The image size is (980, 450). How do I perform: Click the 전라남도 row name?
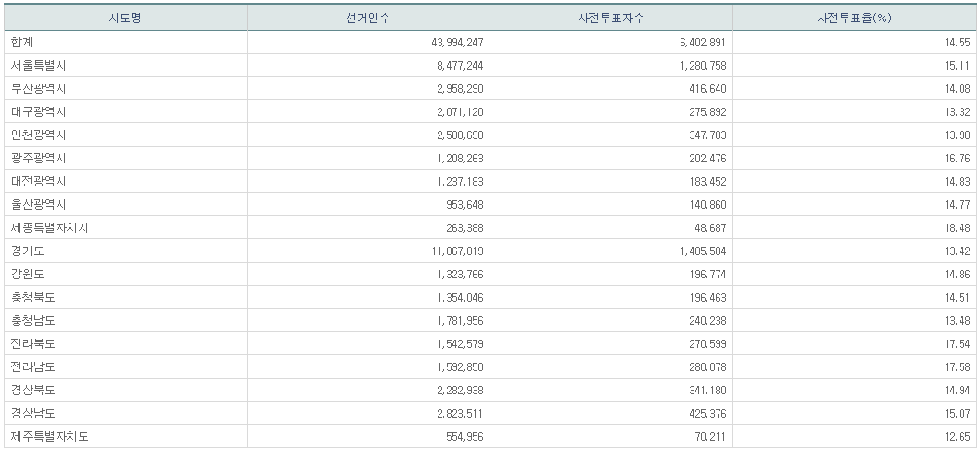(33, 366)
